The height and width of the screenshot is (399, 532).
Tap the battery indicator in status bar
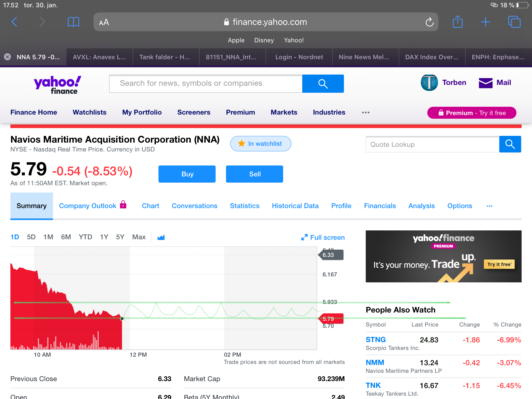[x=522, y=5]
